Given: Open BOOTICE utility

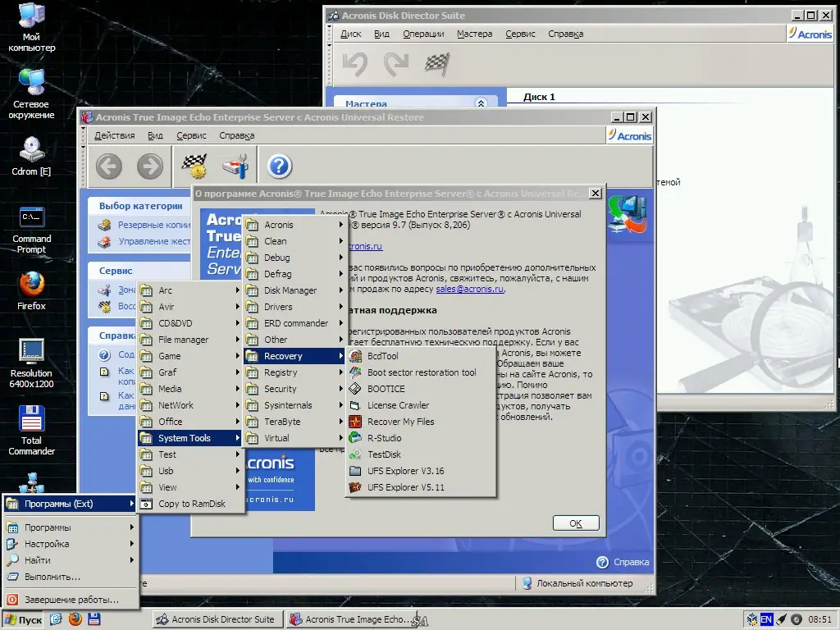Looking at the screenshot, I should click(421, 389).
